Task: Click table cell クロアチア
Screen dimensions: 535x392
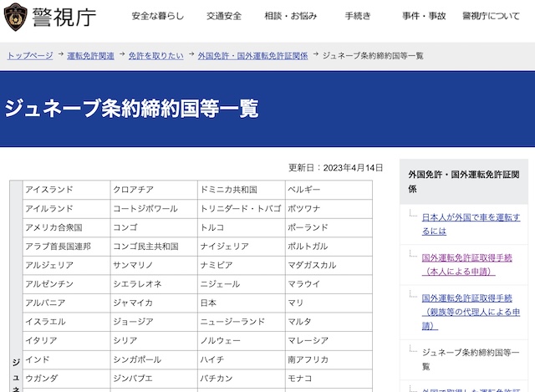Action: pos(154,190)
